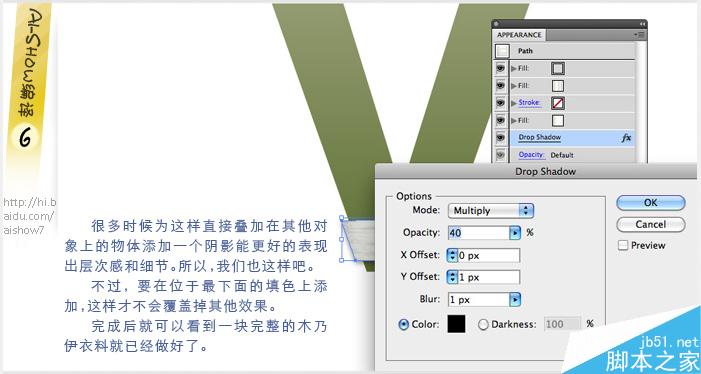Hide the Drop Shadow effect via its eye
The image size is (701, 374).
(501, 138)
